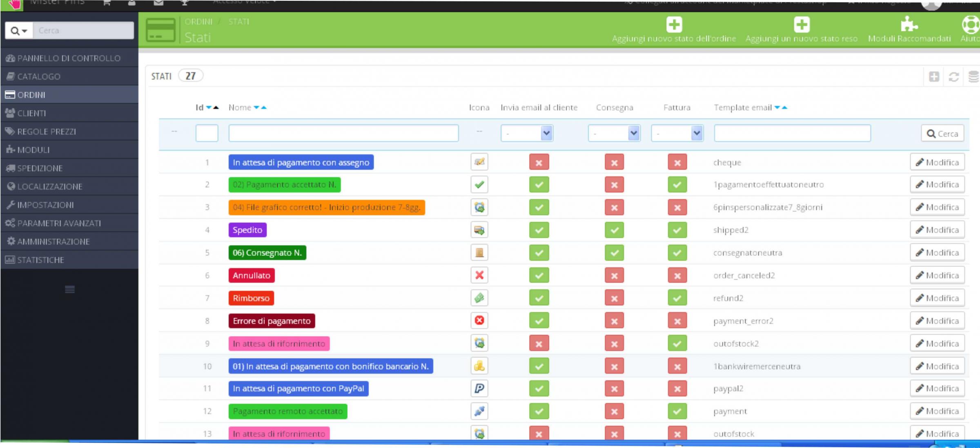Open Consegna filter dropdown
980x448 pixels.
pyautogui.click(x=614, y=133)
